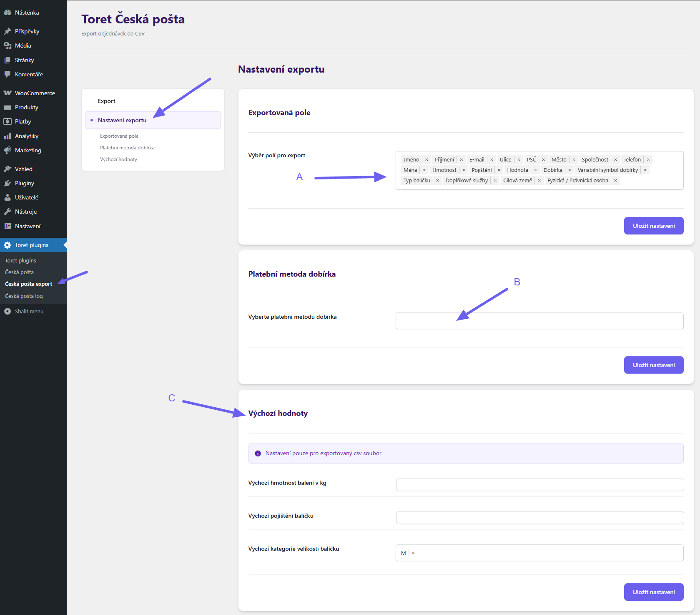Click the Výchozí hmotnost balení input field
The image size is (700, 615).
point(539,484)
